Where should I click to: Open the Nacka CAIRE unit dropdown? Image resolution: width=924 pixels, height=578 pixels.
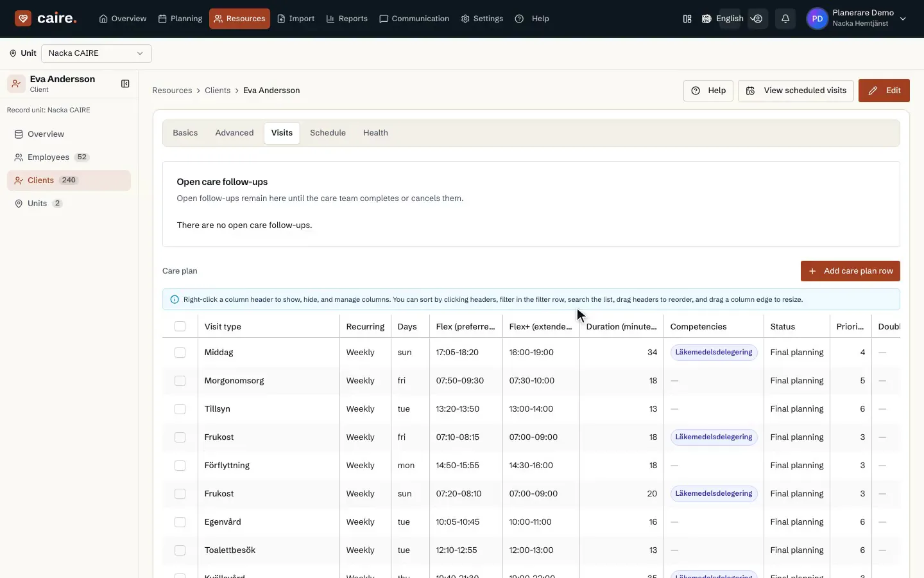pos(96,53)
